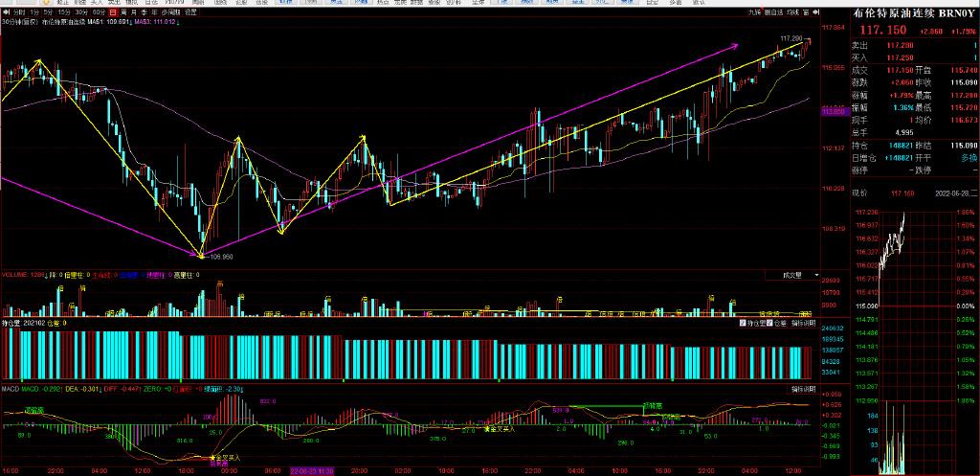Click the 卖出 117.280 ask row
Screen dimensions: 980x476
coord(914,46)
